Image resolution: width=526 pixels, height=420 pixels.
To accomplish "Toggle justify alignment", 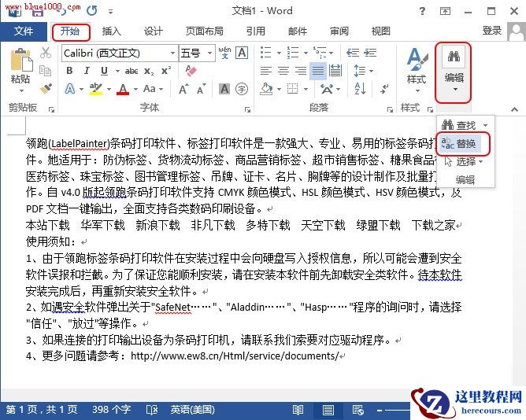I will pos(317,71).
